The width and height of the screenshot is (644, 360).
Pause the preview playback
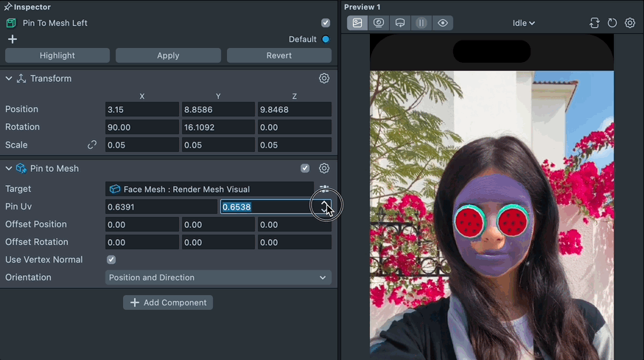[421, 23]
